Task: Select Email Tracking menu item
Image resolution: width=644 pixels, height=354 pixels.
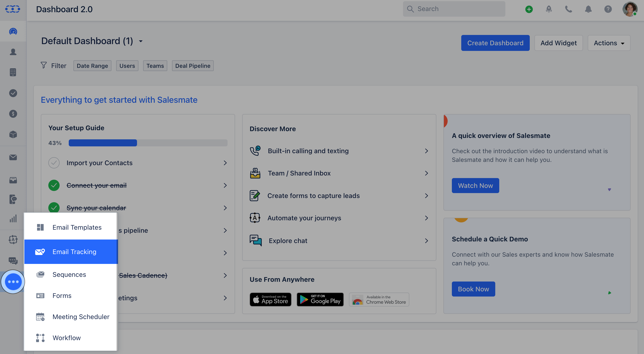Action: (x=71, y=251)
